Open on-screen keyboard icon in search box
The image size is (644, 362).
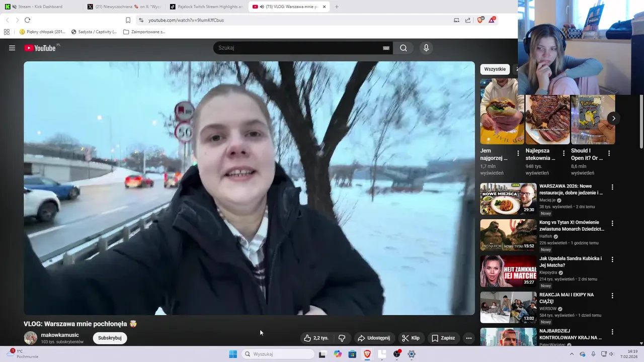click(x=386, y=48)
